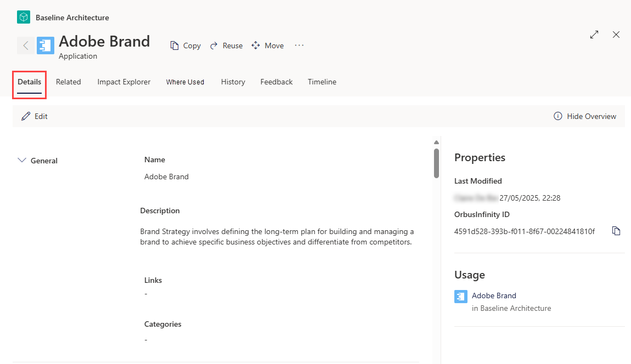Open Adobe Brand link under Usage
631x364 pixels.
click(494, 295)
